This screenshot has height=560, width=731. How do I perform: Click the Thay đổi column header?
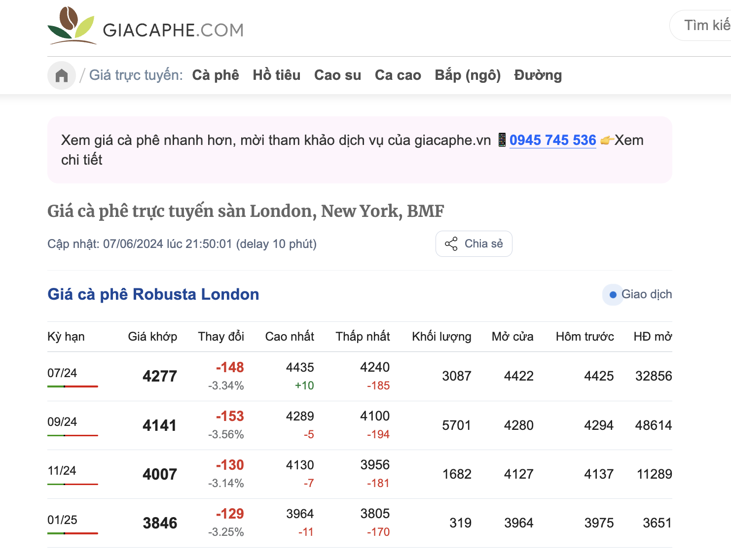(x=221, y=337)
